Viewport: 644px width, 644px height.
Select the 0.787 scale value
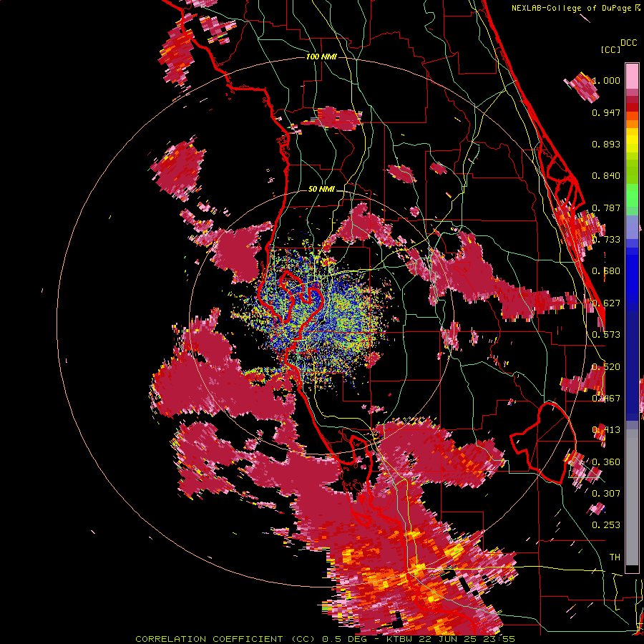click(606, 208)
